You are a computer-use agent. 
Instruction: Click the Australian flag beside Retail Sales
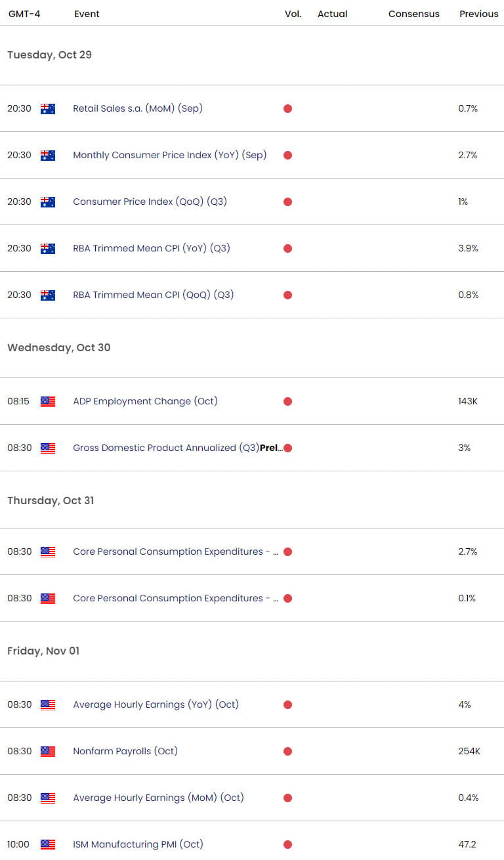coord(47,109)
